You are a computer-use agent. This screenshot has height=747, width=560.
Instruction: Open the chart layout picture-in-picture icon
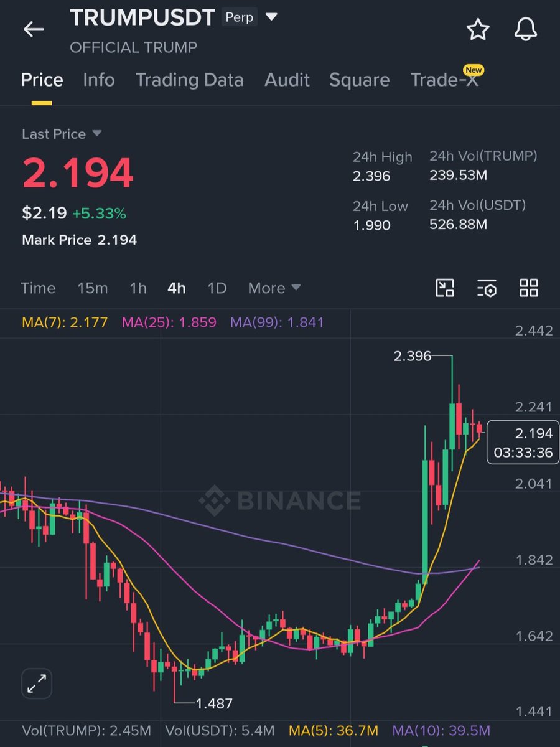(x=445, y=288)
